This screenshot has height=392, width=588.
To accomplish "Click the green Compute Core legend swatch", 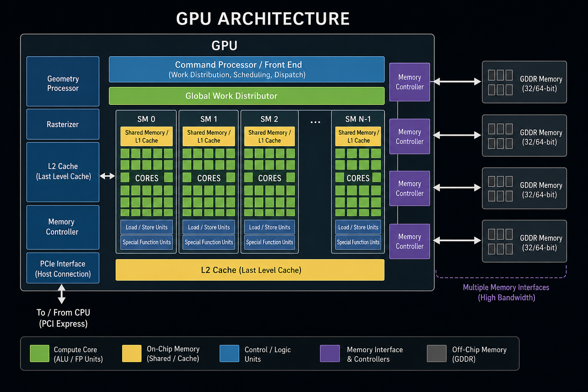I will point(39,353).
